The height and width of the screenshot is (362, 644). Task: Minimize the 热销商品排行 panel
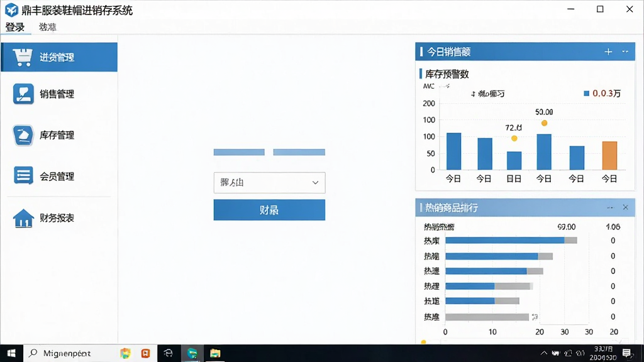(610, 207)
